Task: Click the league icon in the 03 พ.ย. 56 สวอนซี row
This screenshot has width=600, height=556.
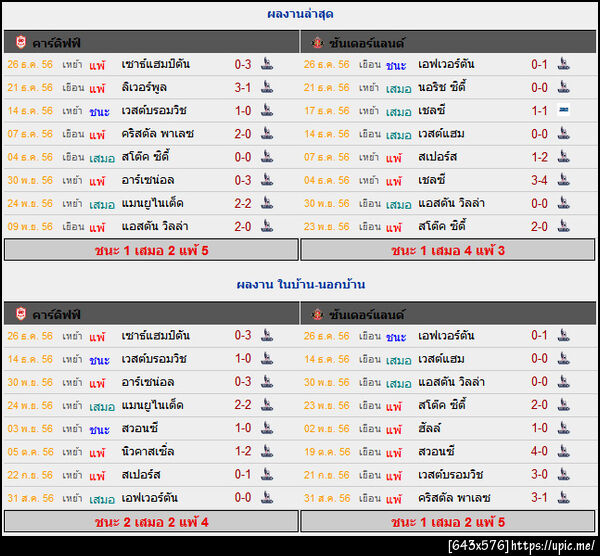Action: point(267,428)
